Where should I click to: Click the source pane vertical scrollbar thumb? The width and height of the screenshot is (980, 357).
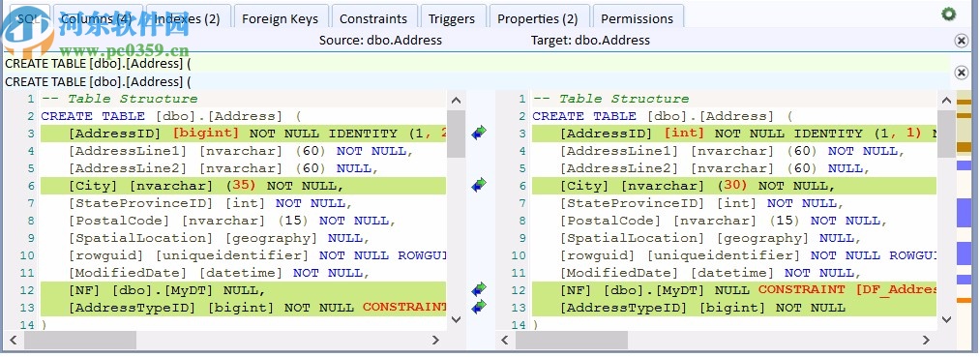[x=457, y=134]
